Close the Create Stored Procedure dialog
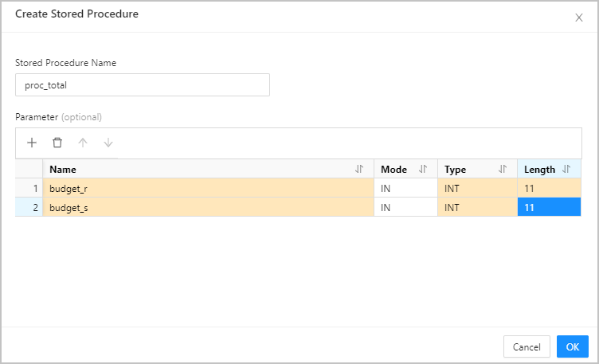This screenshot has width=599, height=364. click(x=579, y=18)
